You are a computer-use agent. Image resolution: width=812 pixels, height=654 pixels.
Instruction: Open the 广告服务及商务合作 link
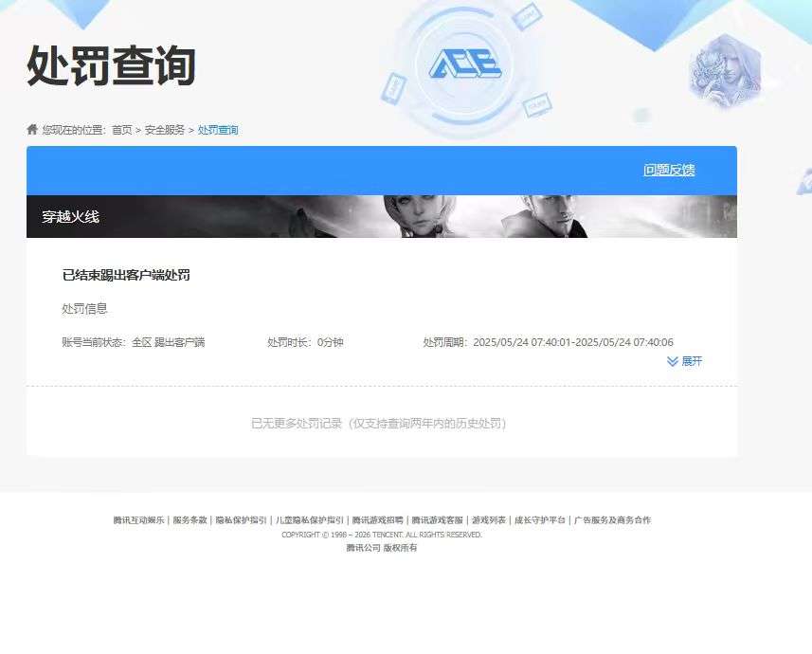(614, 519)
